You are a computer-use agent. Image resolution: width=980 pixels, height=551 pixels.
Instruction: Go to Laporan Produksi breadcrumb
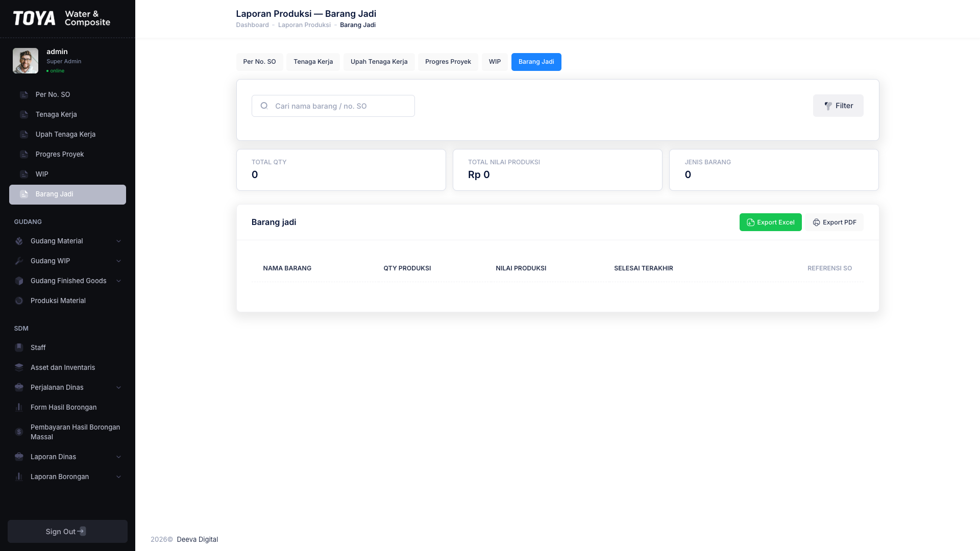(x=304, y=25)
